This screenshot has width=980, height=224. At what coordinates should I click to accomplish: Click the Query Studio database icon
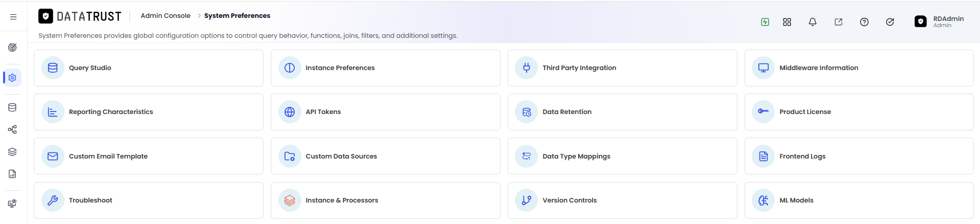(53, 68)
